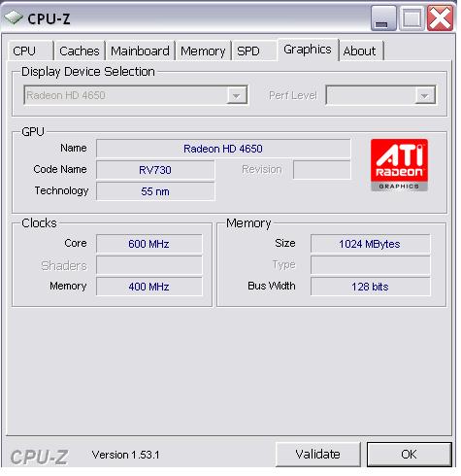
Task: Go to the Mainboard tab
Action: click(140, 51)
